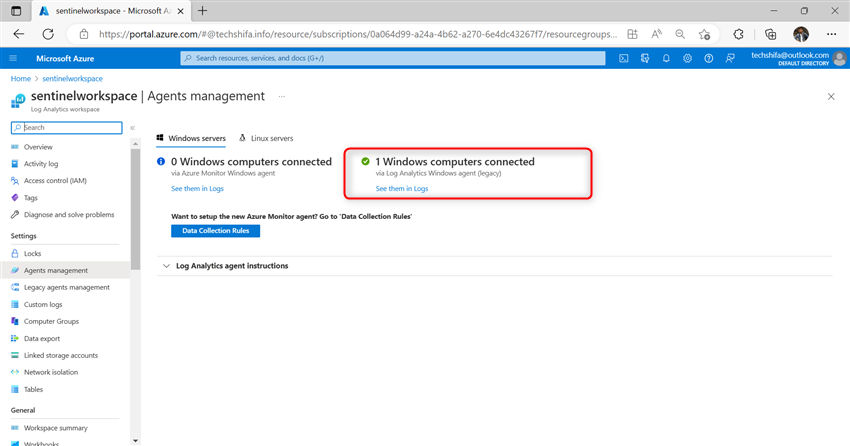Go to Home breadcrumb link
The height and width of the screenshot is (446, 850).
[21, 79]
